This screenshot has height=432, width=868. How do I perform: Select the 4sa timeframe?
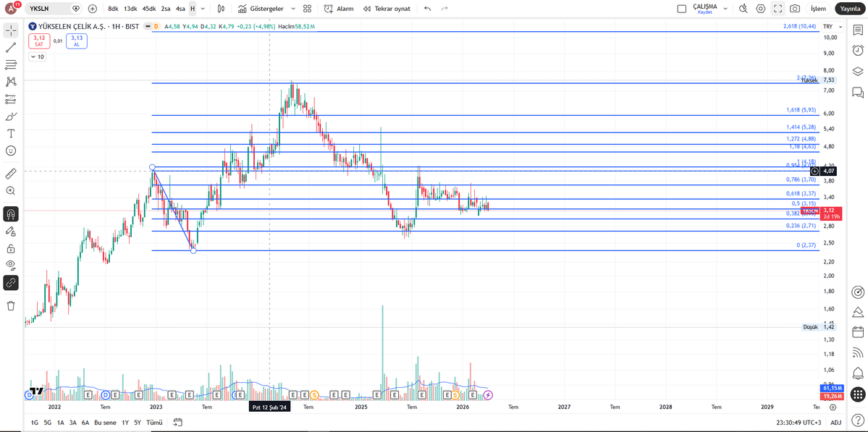coord(180,9)
